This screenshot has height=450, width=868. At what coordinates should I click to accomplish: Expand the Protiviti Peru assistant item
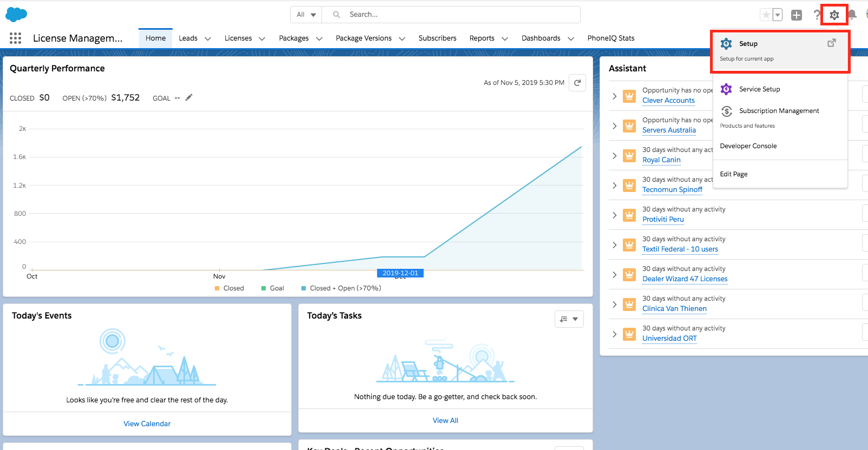(614, 215)
